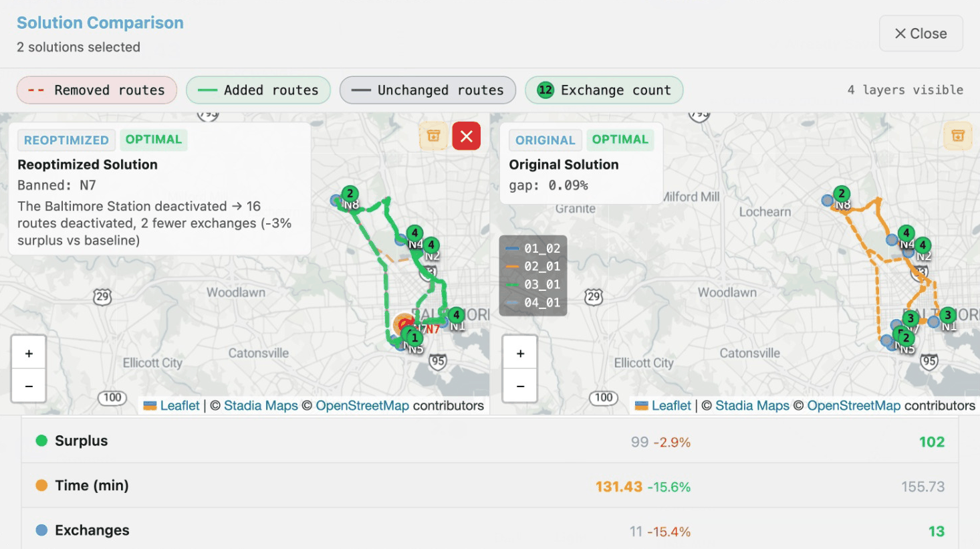This screenshot has height=549, width=980.
Task: Click the 01_02 route legend entry
Action: 533,249
